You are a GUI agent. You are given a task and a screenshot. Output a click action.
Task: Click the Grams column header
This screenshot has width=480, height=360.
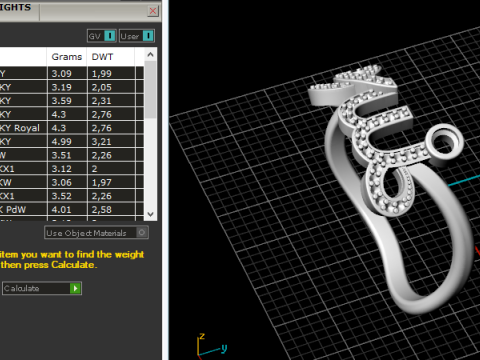[67, 57]
